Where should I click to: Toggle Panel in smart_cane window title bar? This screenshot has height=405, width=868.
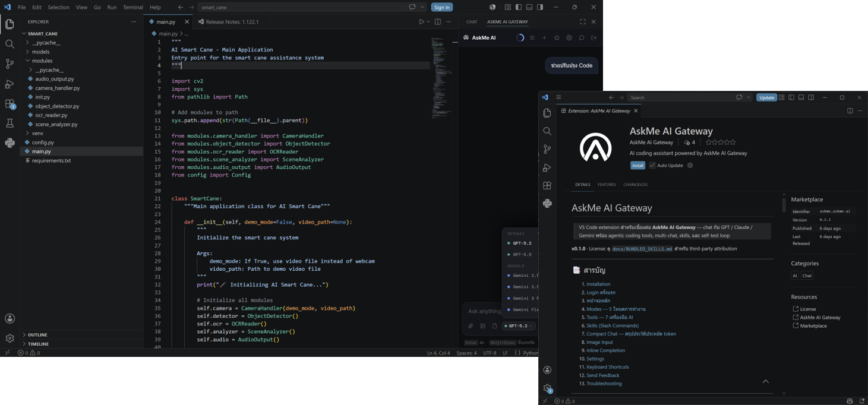[529, 7]
